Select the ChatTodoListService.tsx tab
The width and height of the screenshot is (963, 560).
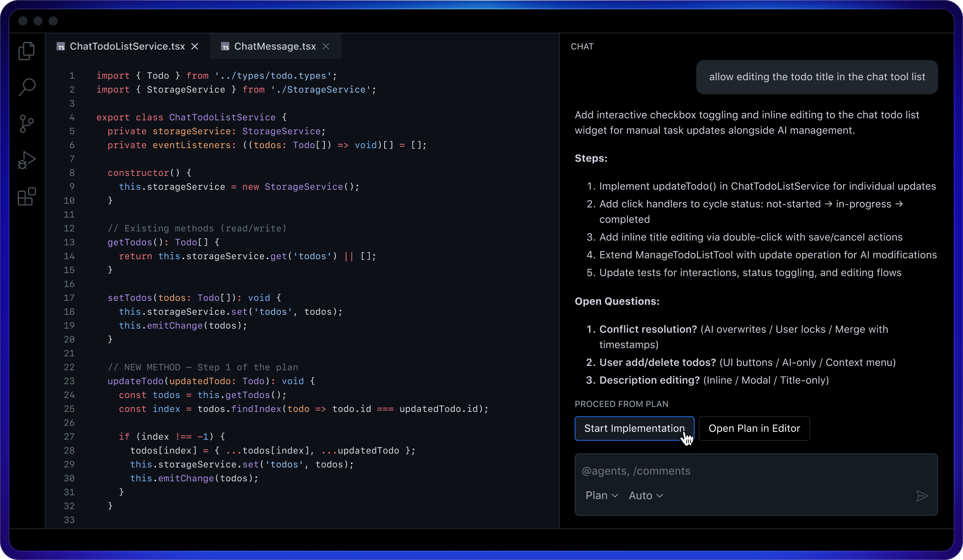(x=127, y=46)
